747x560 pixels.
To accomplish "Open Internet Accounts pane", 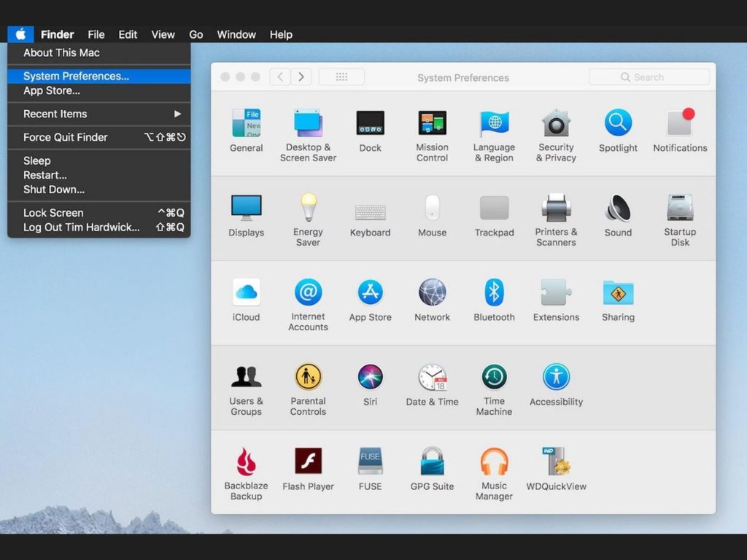I will point(309,292).
